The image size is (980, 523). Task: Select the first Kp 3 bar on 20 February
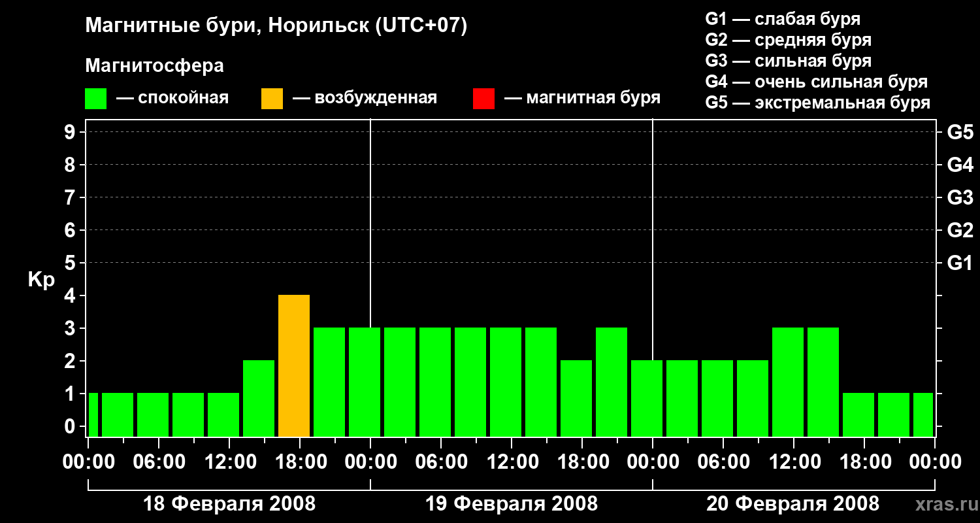788,382
